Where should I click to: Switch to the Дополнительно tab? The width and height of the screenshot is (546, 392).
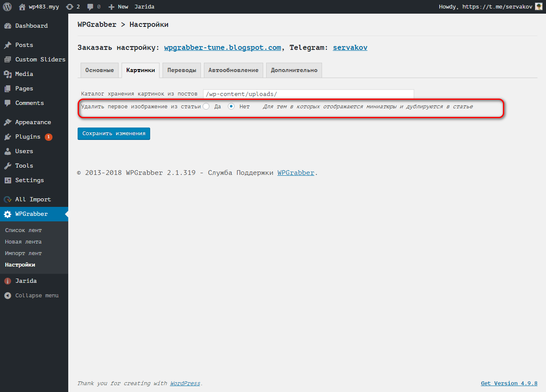(294, 70)
